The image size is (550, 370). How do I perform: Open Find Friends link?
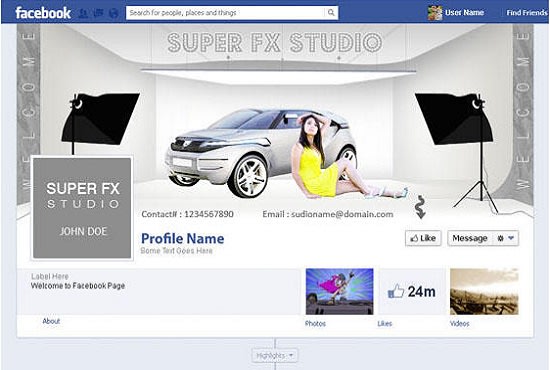[x=526, y=13]
